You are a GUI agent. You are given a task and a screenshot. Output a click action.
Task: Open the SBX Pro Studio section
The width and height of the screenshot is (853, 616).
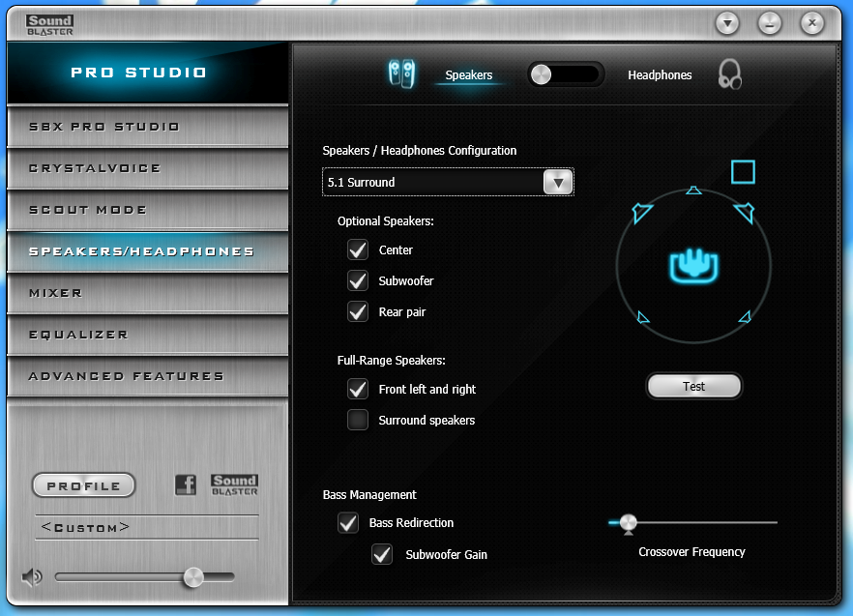[147, 127]
